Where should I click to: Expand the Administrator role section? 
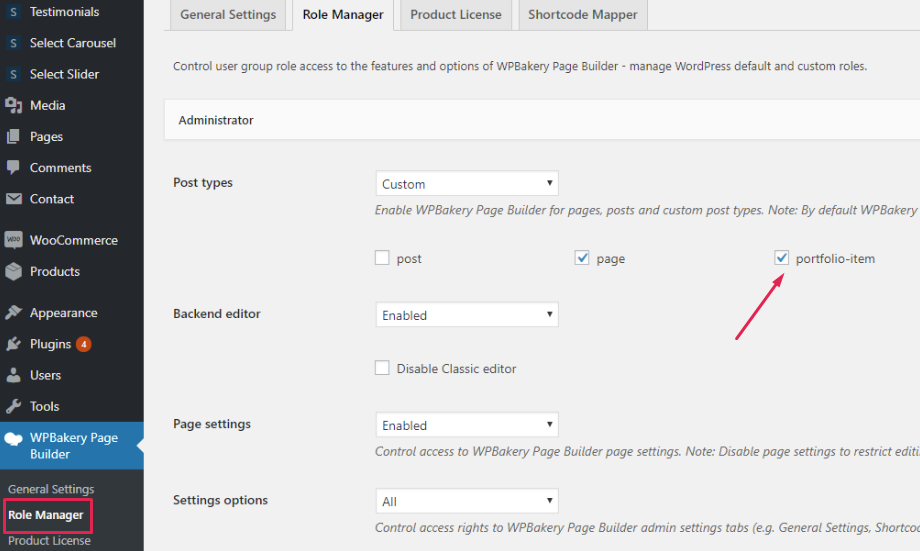click(542, 120)
